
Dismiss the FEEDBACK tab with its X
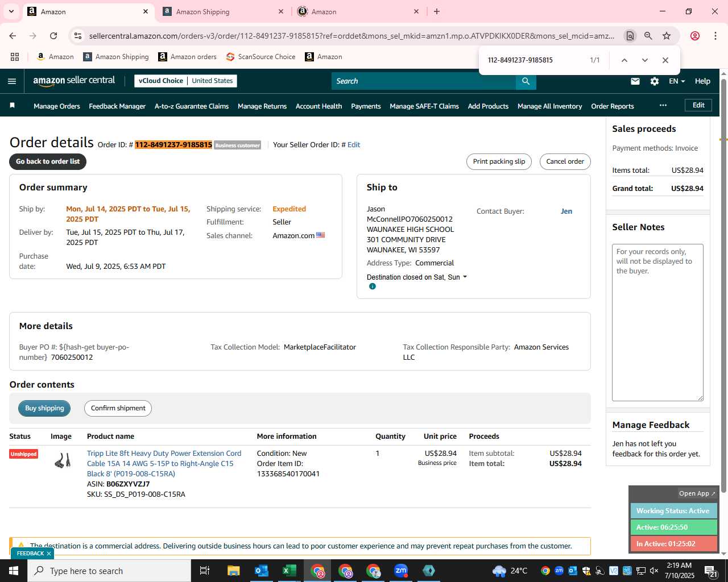49,554
